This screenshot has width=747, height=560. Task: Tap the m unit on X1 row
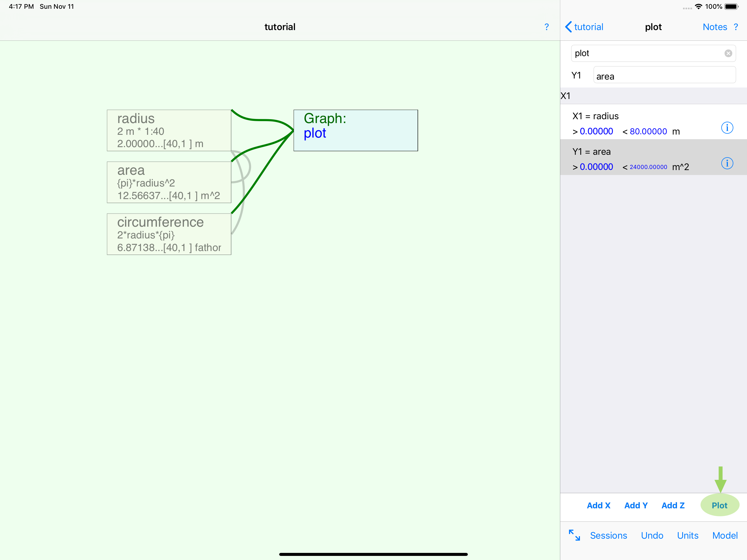pyautogui.click(x=676, y=132)
